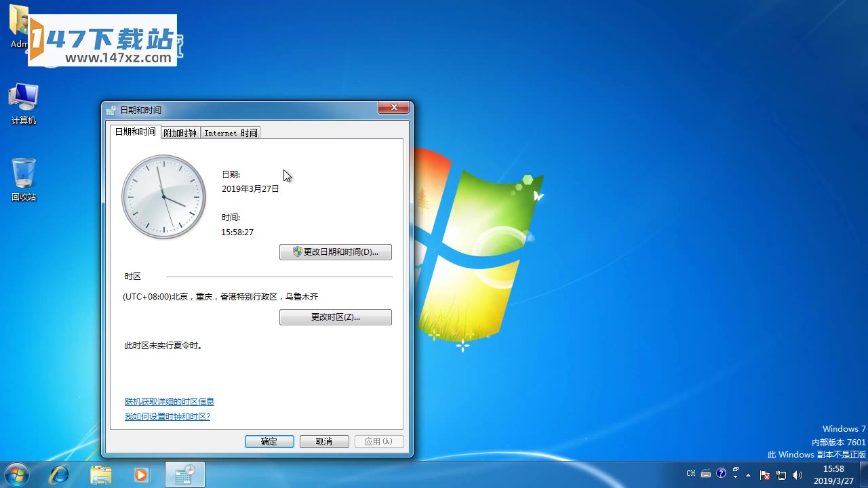Switch to the 日期和时间 tab
Image resolution: width=868 pixels, height=488 pixels.
coord(135,132)
